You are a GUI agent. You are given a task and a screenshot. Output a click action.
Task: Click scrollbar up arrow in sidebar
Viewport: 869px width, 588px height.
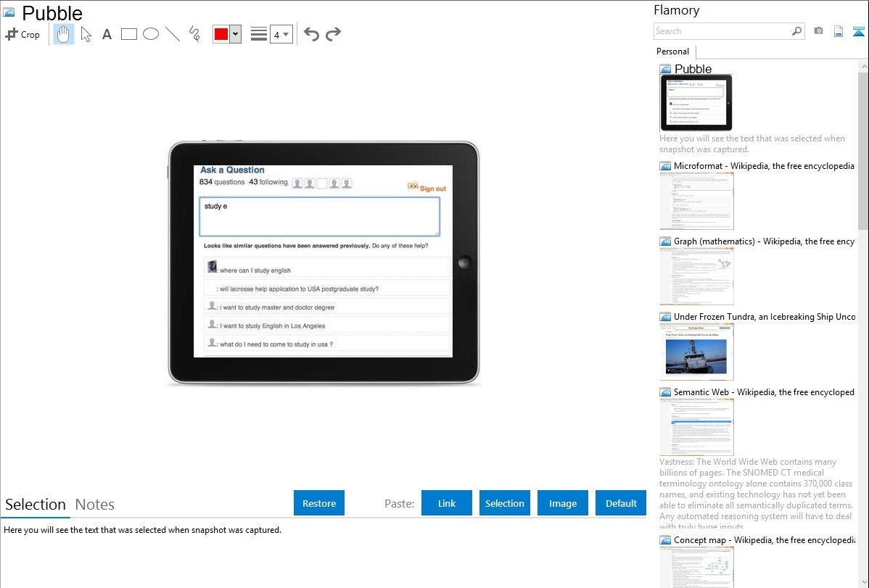(863, 66)
